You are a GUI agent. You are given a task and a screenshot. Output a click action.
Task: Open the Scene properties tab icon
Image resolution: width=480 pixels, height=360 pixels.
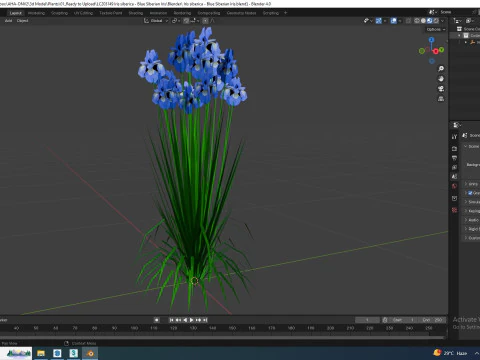(x=454, y=177)
